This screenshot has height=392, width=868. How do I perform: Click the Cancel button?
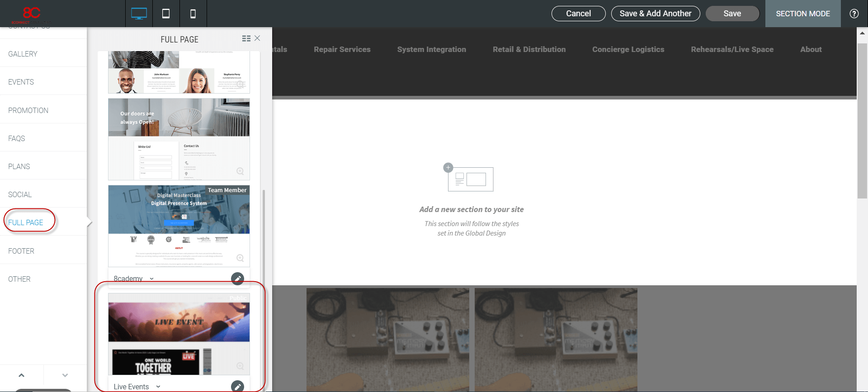[x=578, y=14]
